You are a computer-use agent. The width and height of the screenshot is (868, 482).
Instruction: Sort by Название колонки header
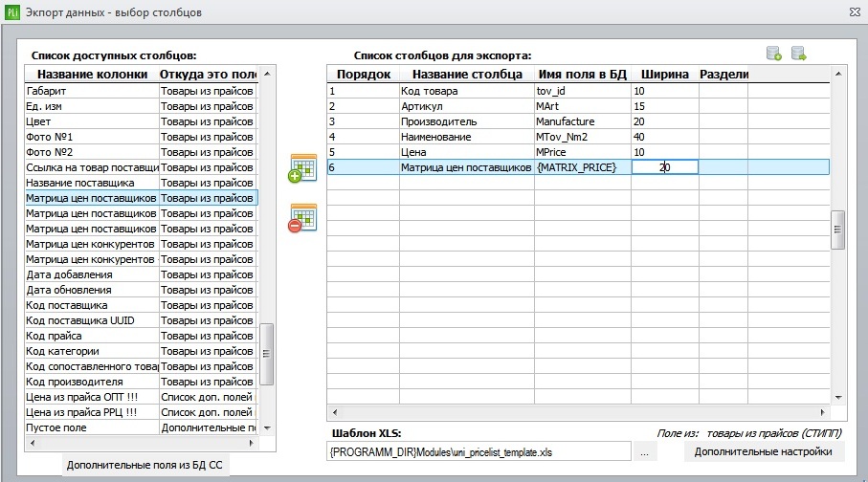coord(92,75)
